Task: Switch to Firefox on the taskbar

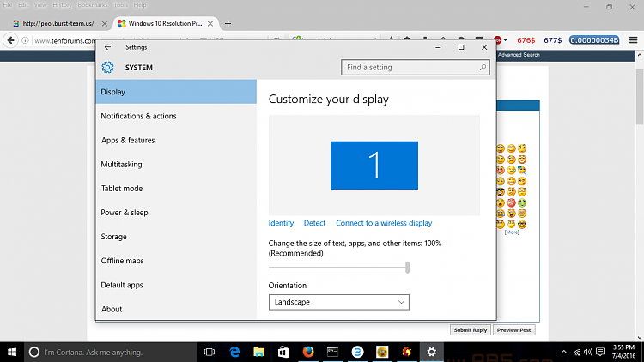Action: 308,353
